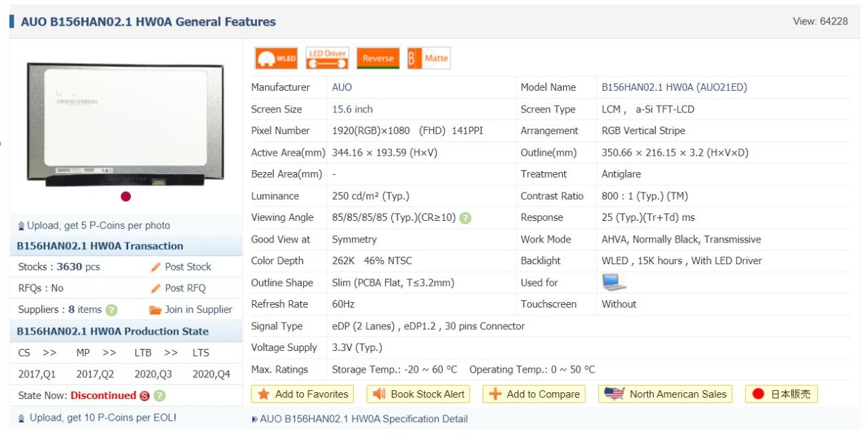Click the eDP (2 Lanes) signal type value
868x437 pixels.
click(x=428, y=326)
